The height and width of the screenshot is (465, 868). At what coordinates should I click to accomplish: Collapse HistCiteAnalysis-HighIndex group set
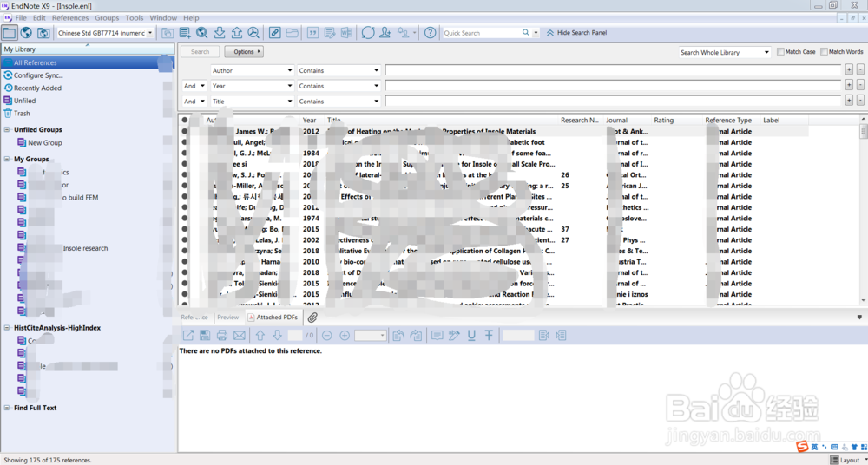click(7, 328)
